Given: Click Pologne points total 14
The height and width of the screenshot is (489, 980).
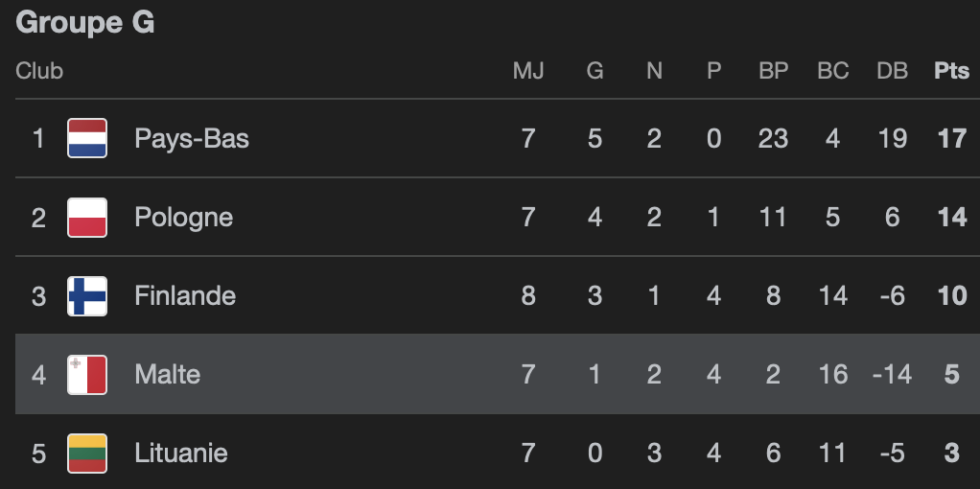Looking at the screenshot, I should point(951,217).
